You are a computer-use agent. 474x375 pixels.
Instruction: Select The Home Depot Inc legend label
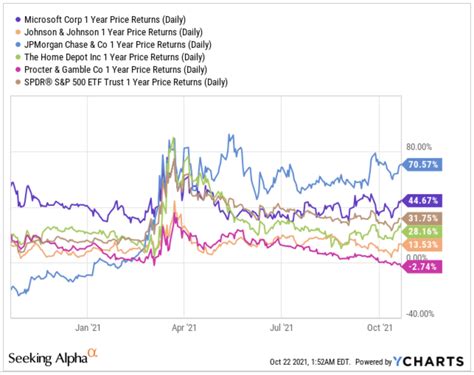114,57
